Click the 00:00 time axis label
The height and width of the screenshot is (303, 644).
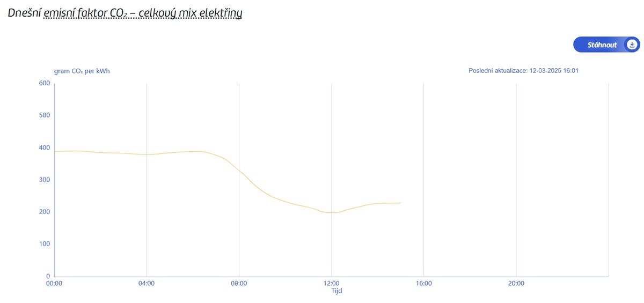(x=54, y=283)
